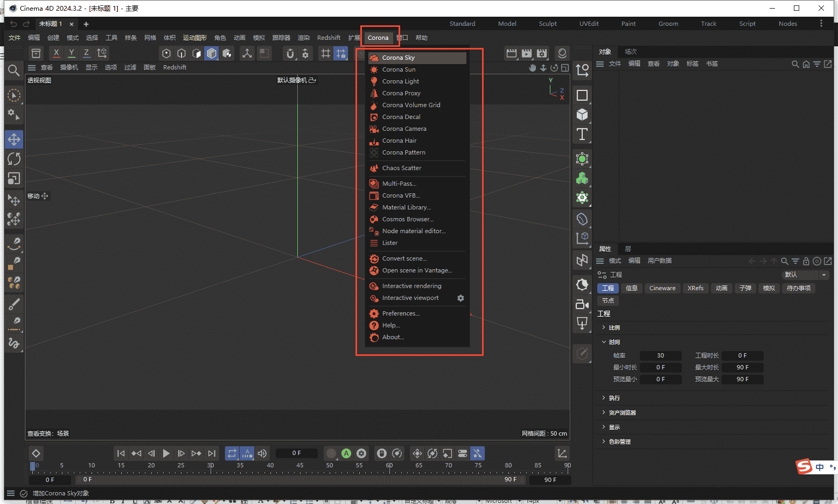Select the Scale tool
838x504 pixels.
coord(14,179)
